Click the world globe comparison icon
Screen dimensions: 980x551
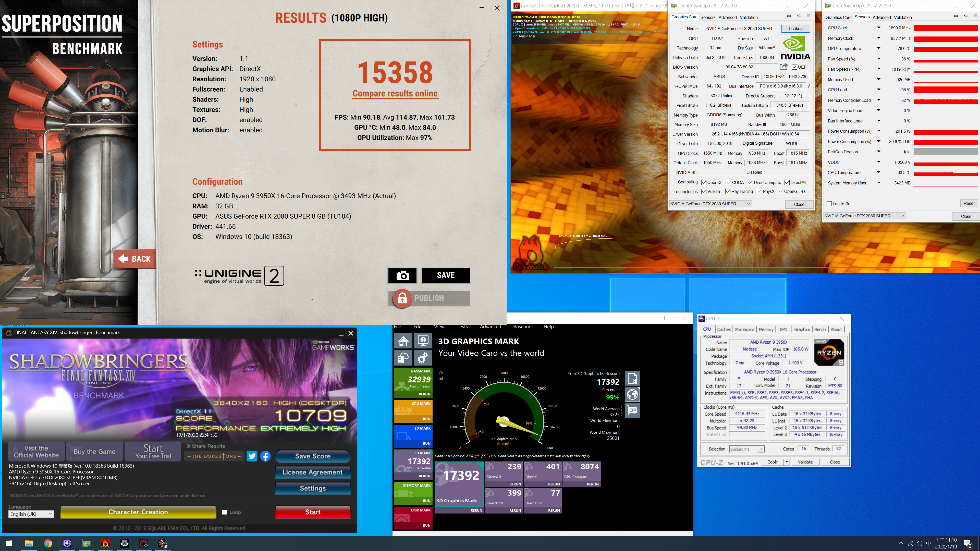coord(632,394)
